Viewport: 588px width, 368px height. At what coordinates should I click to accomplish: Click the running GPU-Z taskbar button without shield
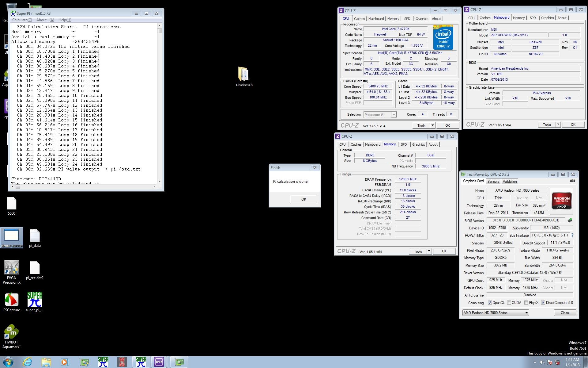pos(179,362)
